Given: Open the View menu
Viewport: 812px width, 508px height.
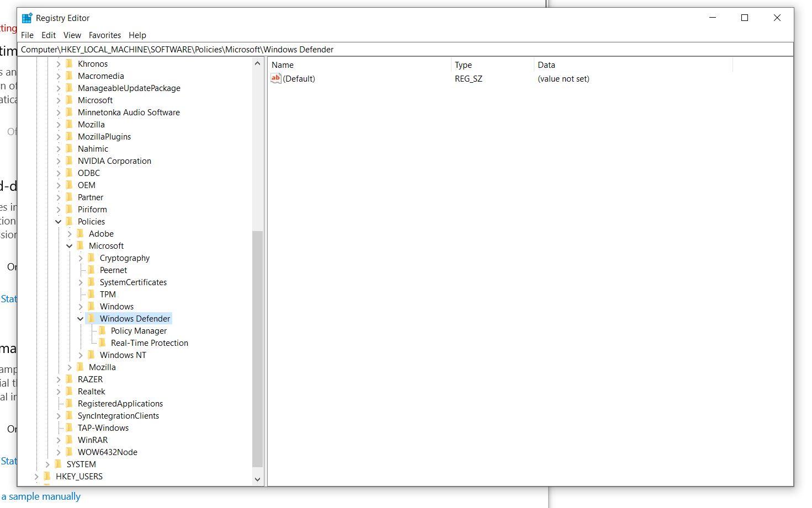Looking at the screenshot, I should click(72, 35).
